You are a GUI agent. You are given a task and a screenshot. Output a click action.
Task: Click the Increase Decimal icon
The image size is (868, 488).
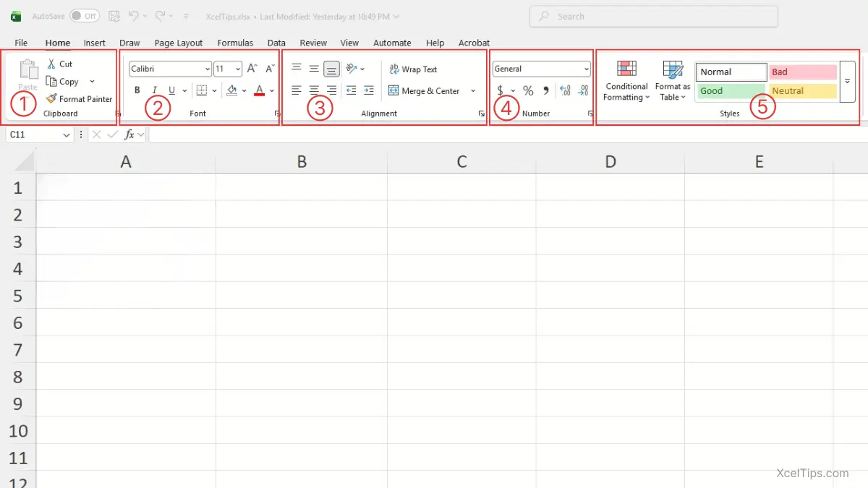point(564,90)
